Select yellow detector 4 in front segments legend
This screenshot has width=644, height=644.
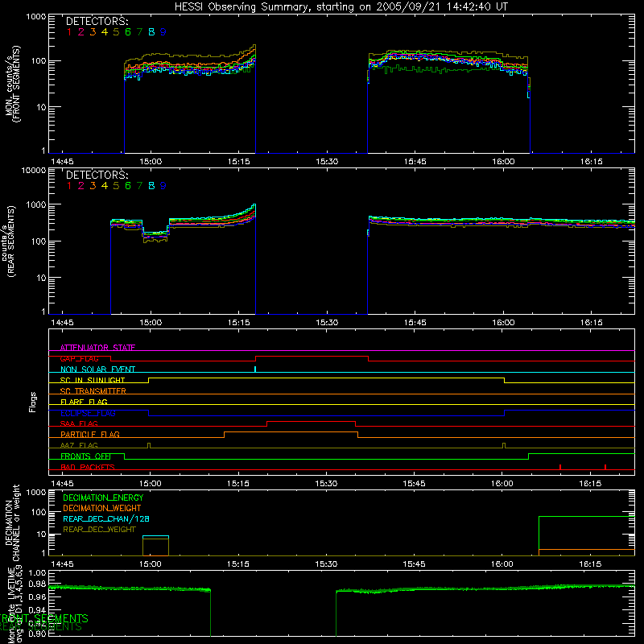105,32
